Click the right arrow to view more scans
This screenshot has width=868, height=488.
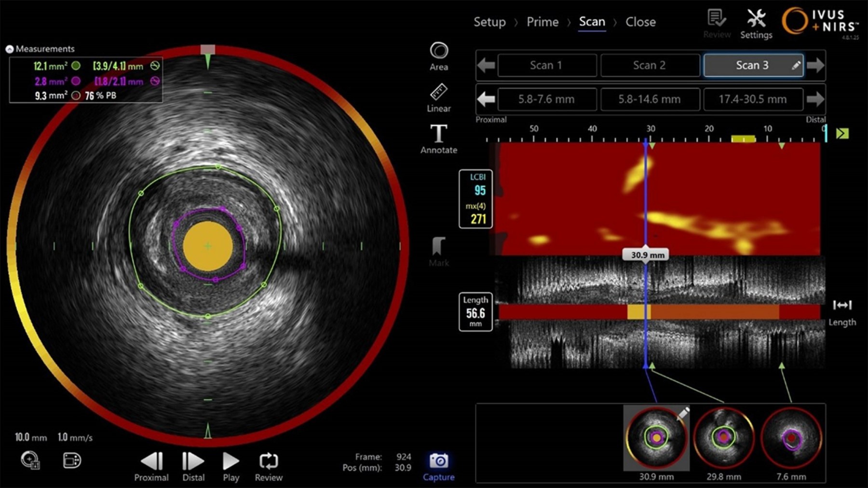(x=816, y=65)
